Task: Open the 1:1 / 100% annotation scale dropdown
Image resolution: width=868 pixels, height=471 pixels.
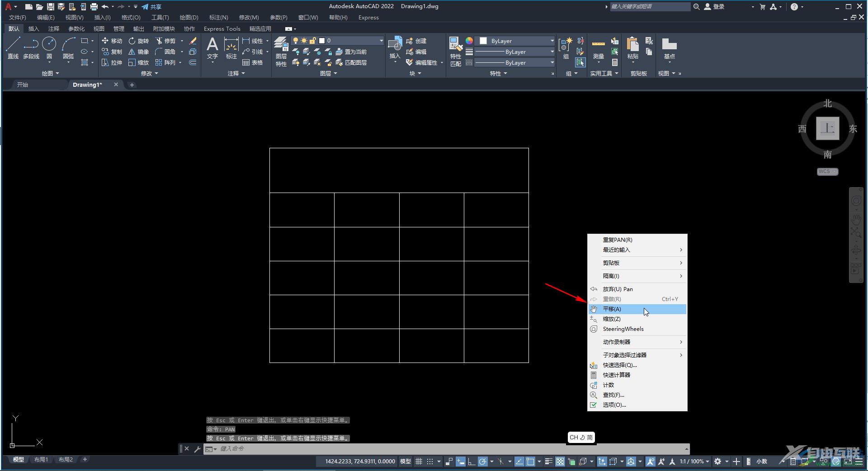Action: (x=694, y=462)
